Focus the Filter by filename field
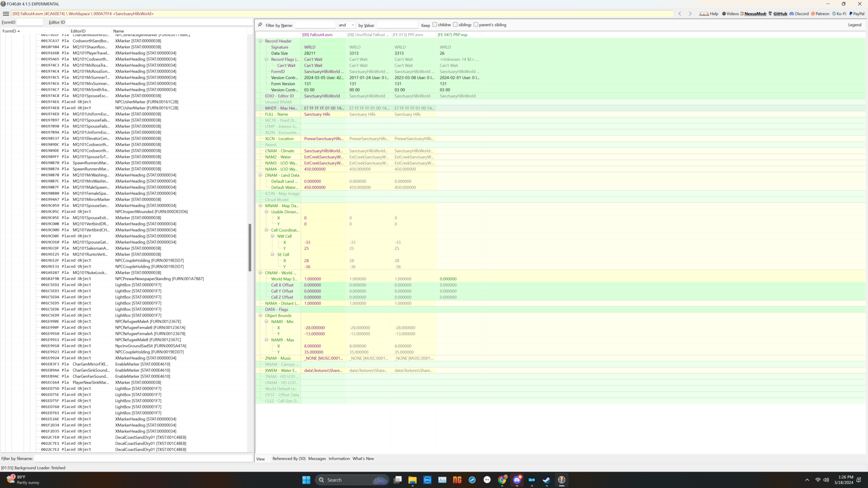The height and width of the screenshot is (488, 868). pyautogui.click(x=143, y=458)
